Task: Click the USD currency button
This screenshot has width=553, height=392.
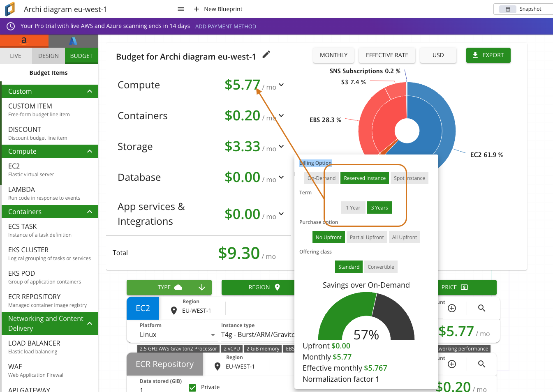Action: [x=438, y=55]
